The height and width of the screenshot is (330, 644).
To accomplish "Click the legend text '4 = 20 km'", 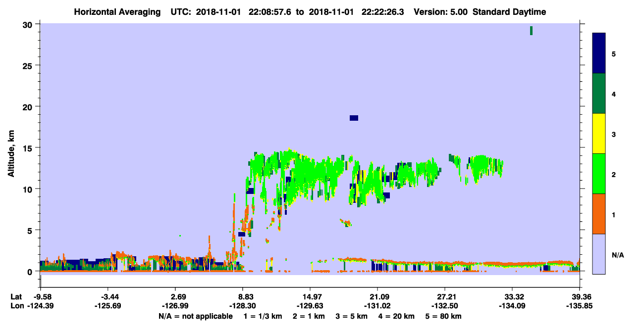I will click(x=397, y=316).
